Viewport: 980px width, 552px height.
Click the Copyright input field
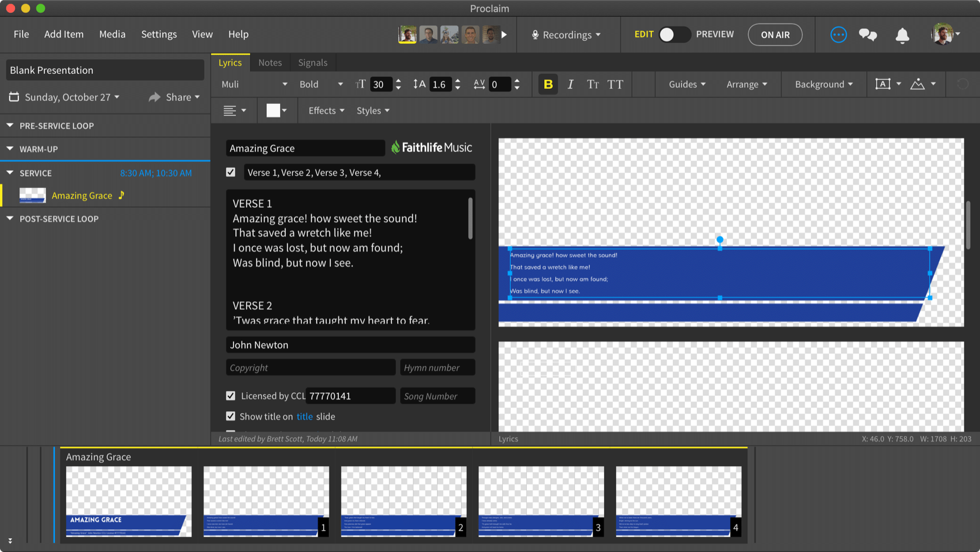point(311,367)
